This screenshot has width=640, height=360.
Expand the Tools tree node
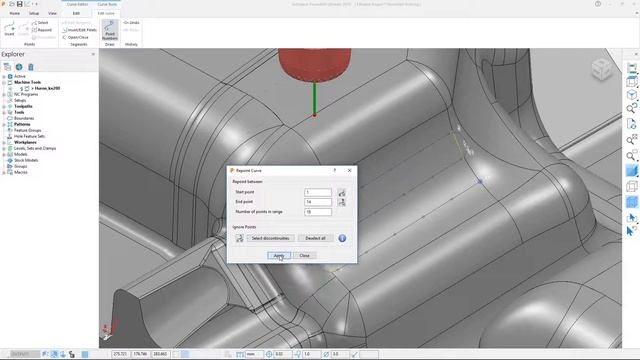[4, 112]
